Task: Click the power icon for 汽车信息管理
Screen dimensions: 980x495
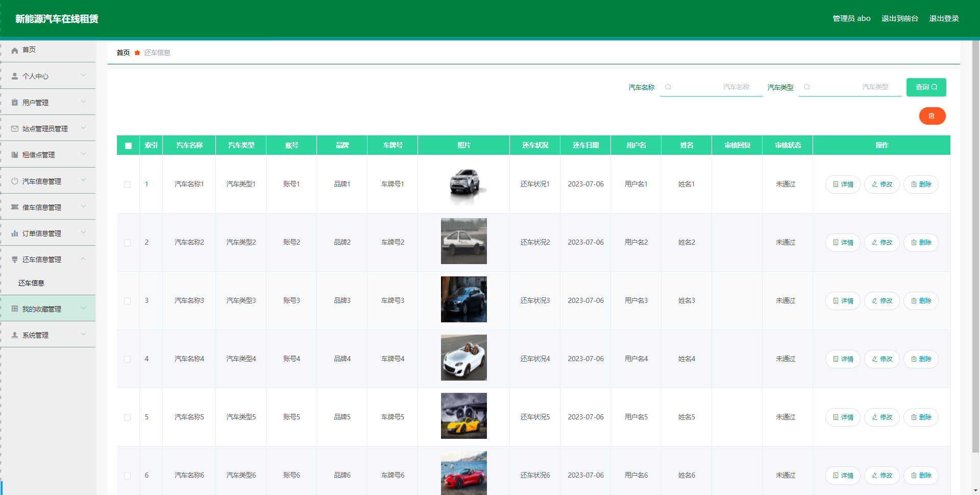Action: coord(15,181)
